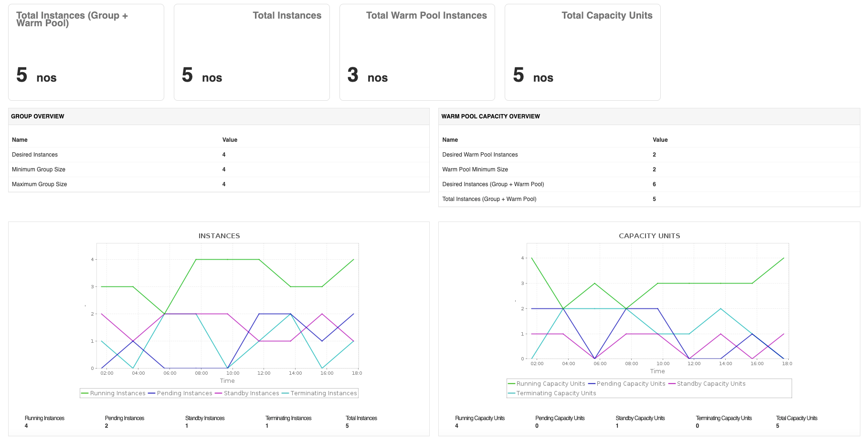Select the Desired Instances (Group + Warm Pool) row label
Viewport: 868px width, 443px height.
coord(493,184)
